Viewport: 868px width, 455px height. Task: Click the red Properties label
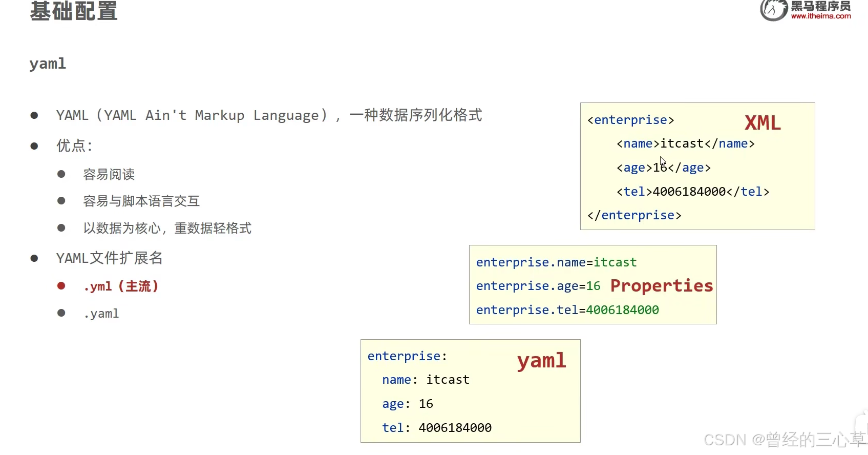click(662, 286)
